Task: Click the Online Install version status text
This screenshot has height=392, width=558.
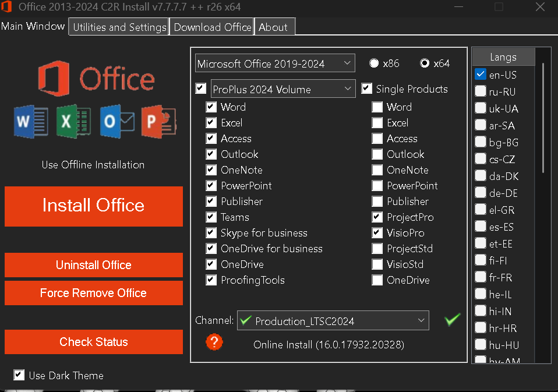Action: coord(329,344)
